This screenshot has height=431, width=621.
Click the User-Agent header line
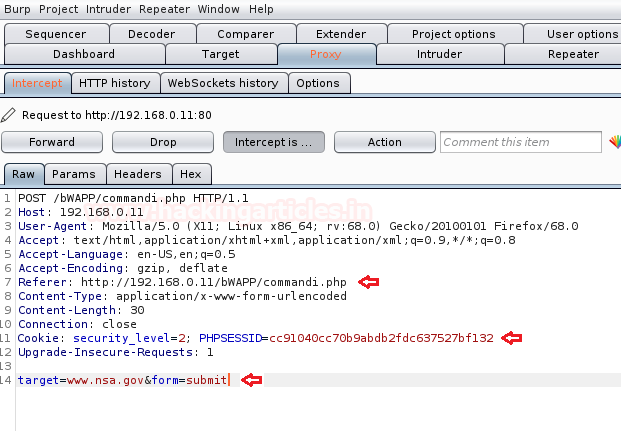click(x=298, y=226)
